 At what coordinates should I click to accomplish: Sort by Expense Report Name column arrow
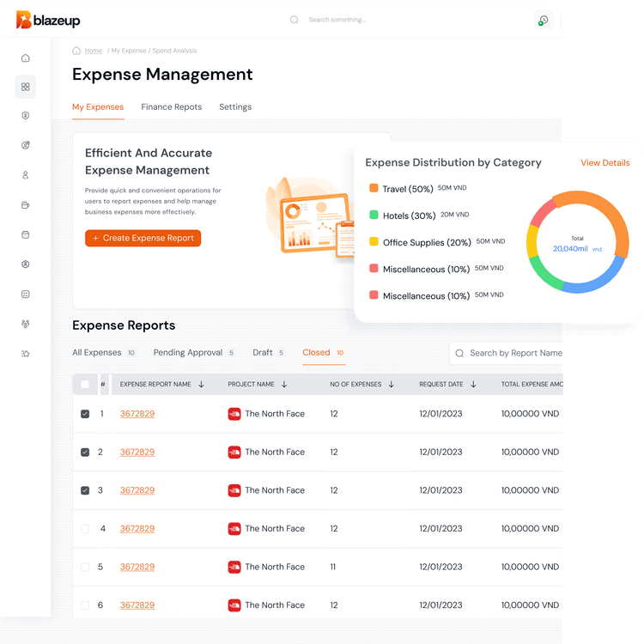(202, 385)
